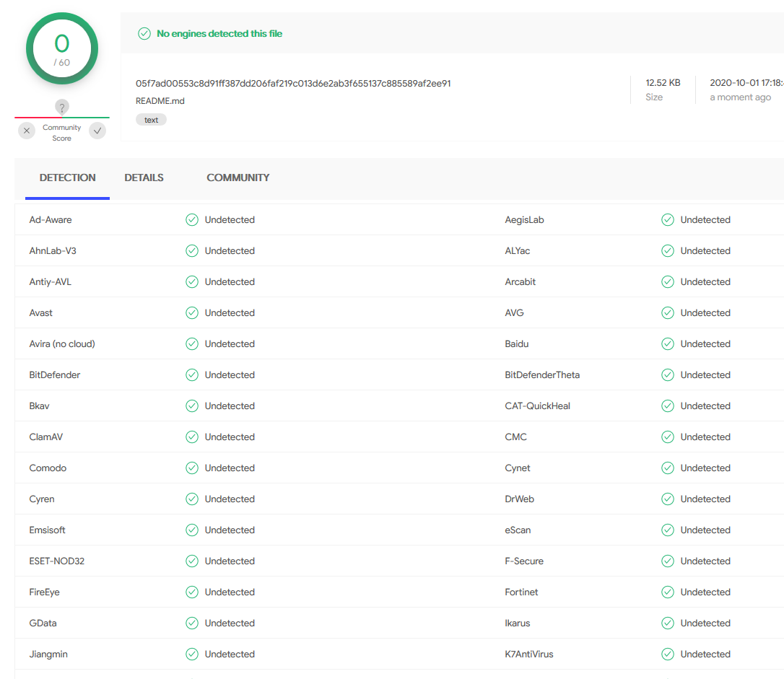Click the README.md file name
The height and width of the screenshot is (679, 784).
[160, 101]
